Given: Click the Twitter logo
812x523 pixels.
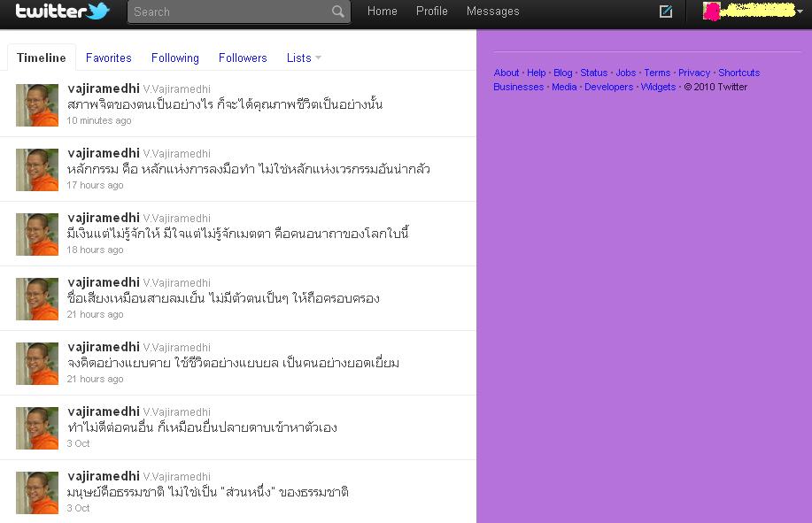Looking at the screenshot, I should 62,11.
